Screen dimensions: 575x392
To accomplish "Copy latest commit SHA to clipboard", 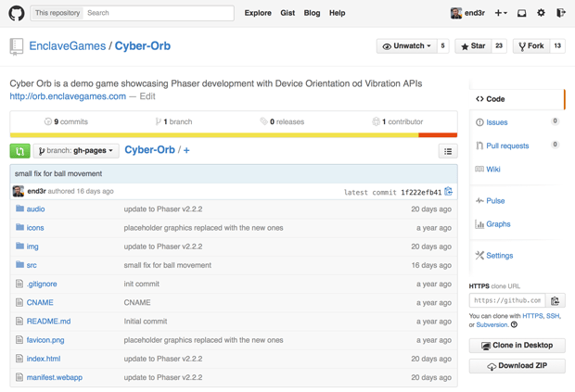I will pos(449,192).
